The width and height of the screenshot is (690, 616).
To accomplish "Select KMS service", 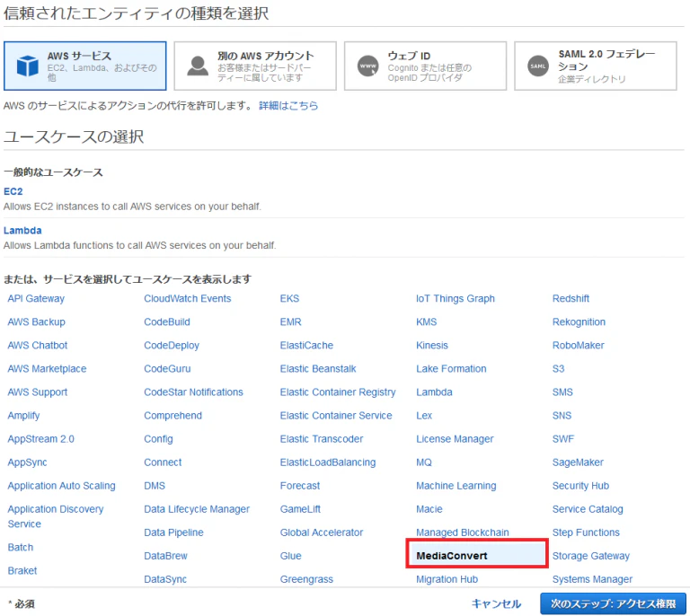I will click(x=427, y=321).
